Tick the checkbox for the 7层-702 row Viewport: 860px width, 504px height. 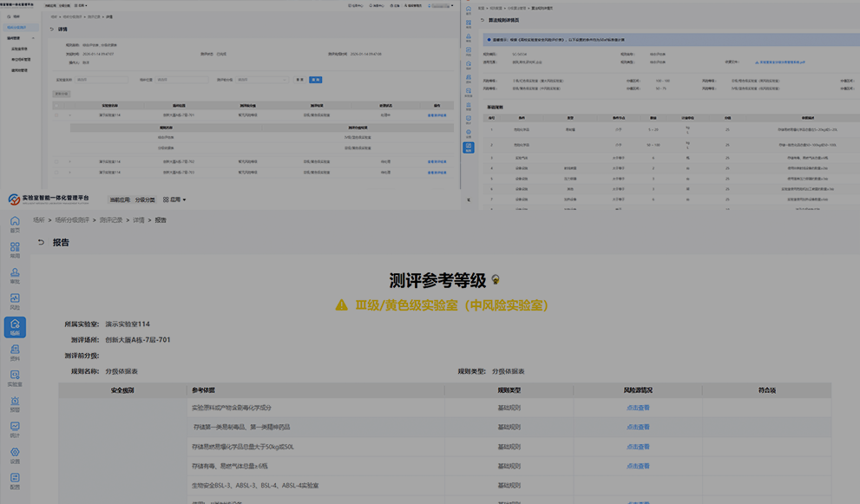click(57, 161)
